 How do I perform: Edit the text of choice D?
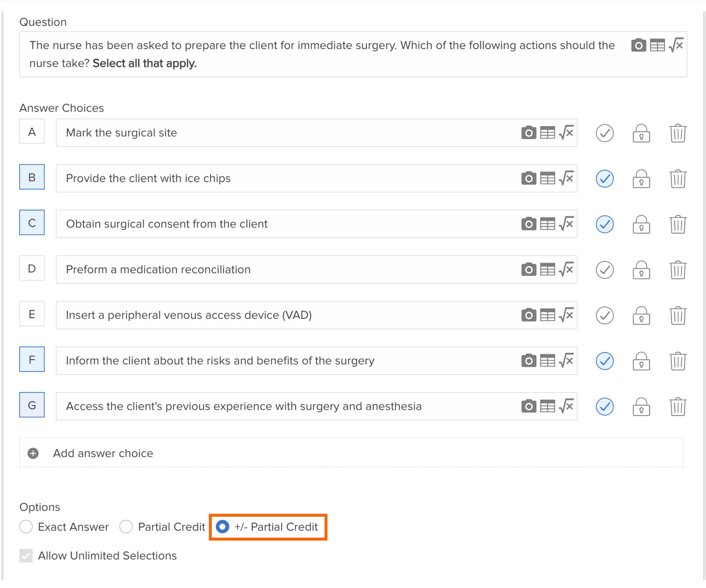point(235,269)
